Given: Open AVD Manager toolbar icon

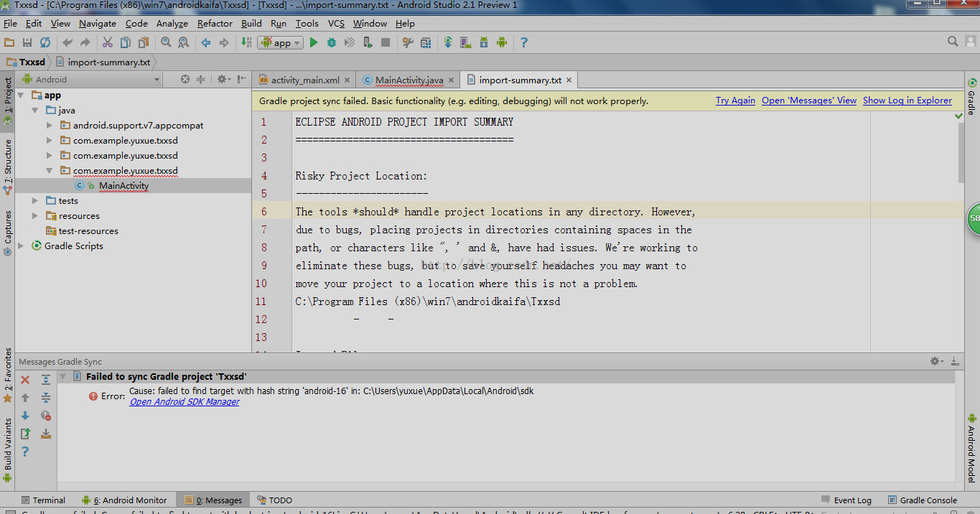Looking at the screenshot, I should 466,43.
